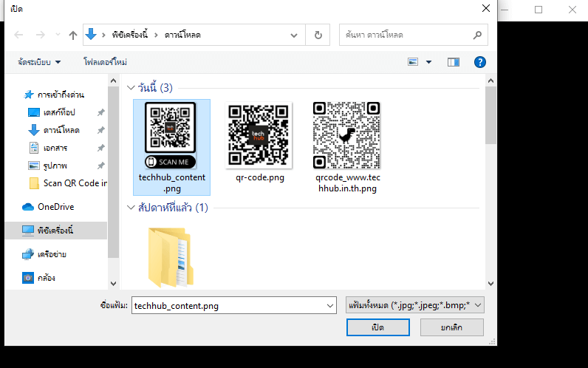The image size is (588, 368).
Task: Select ดาวน์โหลด in the address path
Action: point(182,35)
